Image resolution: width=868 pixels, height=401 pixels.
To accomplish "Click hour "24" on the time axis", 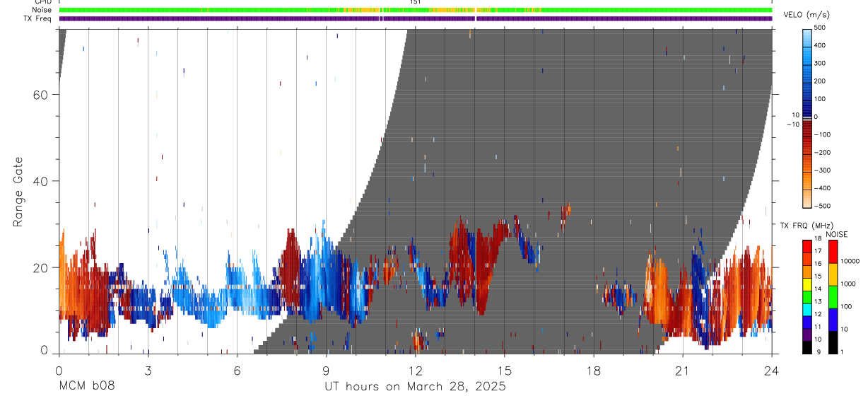I will point(771,370).
